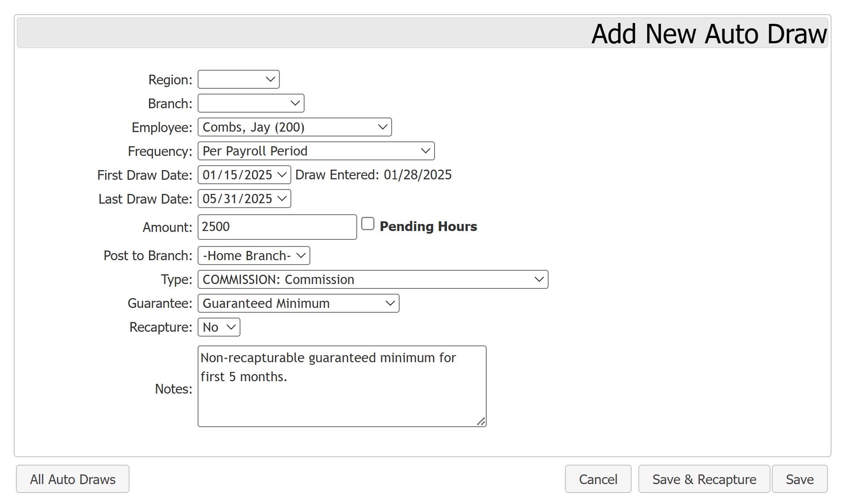Viewport: 843px width, 504px height.
Task: Click the Pending Hours label
Action: 428,226
